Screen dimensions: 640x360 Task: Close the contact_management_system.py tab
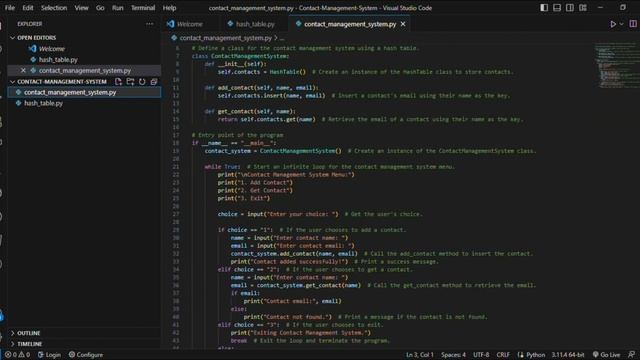coord(403,24)
